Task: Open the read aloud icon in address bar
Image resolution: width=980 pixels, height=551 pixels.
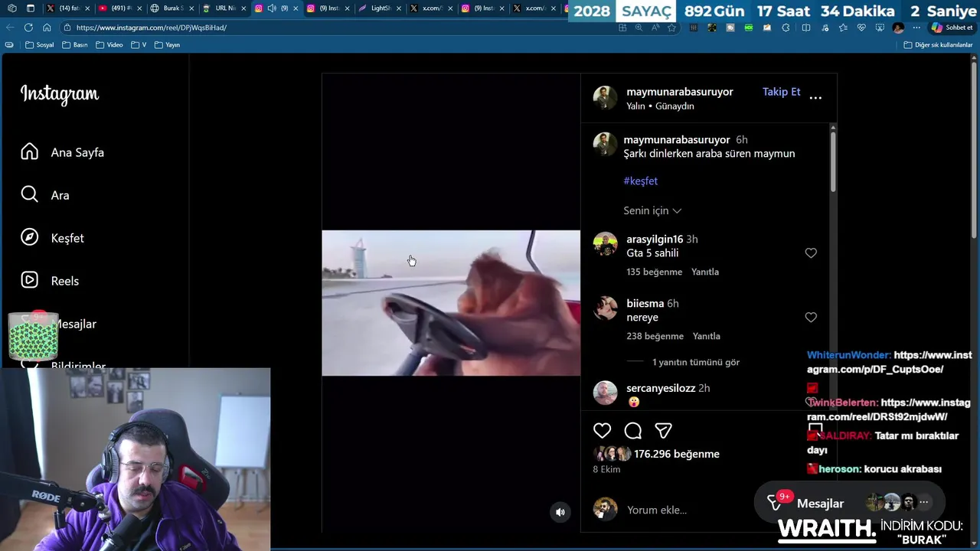Action: click(655, 28)
